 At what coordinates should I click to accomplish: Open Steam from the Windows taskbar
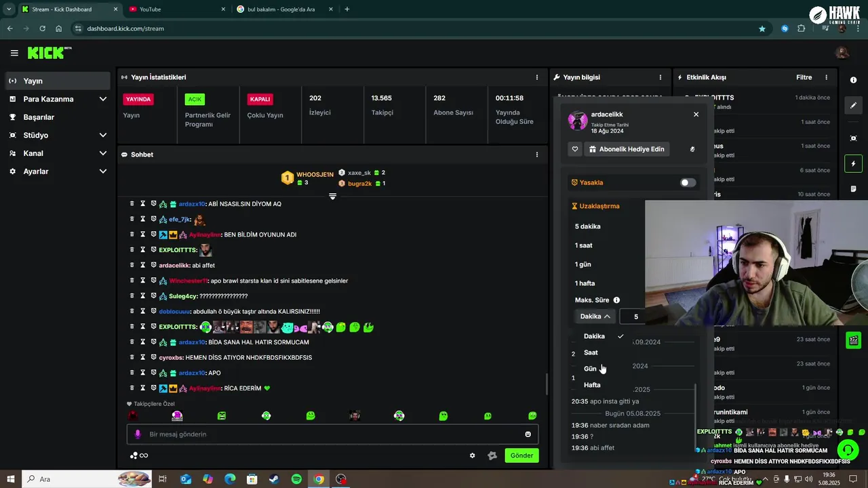tap(274, 479)
